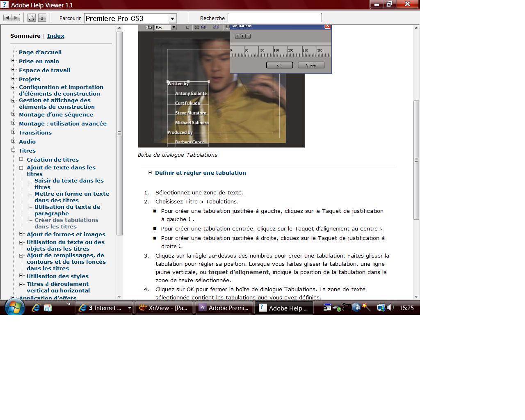Screen dimensions: 525x420
Task: Expand Gestion et affichage des éléments section
Action: [14, 100]
